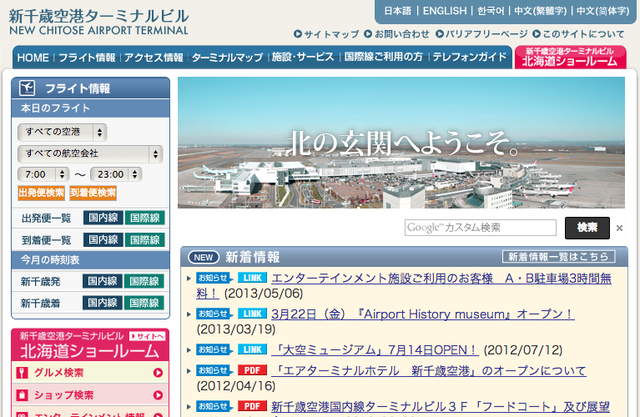
Task: Open the グルメ検索 sidebar link
Action: (90, 373)
